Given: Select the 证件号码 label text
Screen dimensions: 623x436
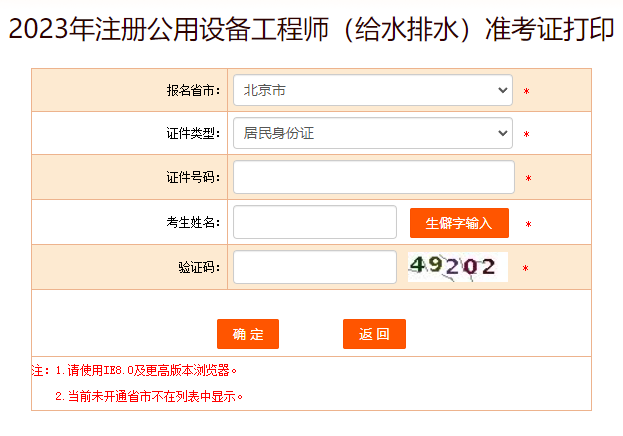Looking at the screenshot, I should coord(193,178).
